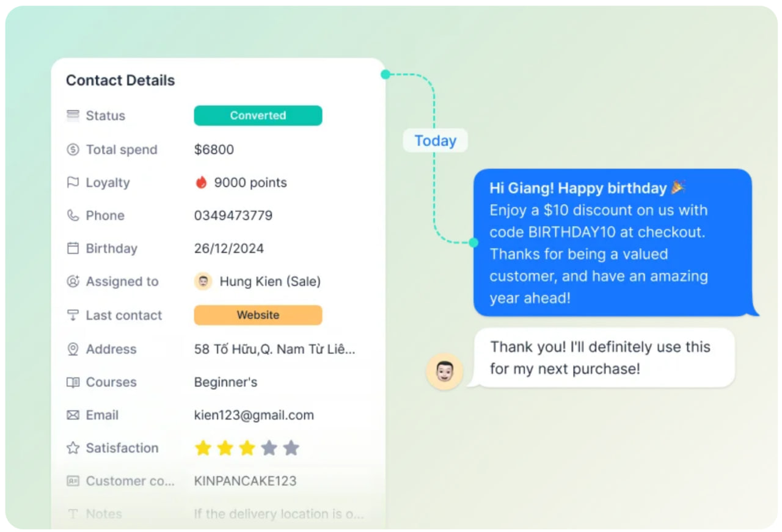The width and height of the screenshot is (782, 532).
Task: Click the star outline Satisfaction icon
Action: (73, 448)
